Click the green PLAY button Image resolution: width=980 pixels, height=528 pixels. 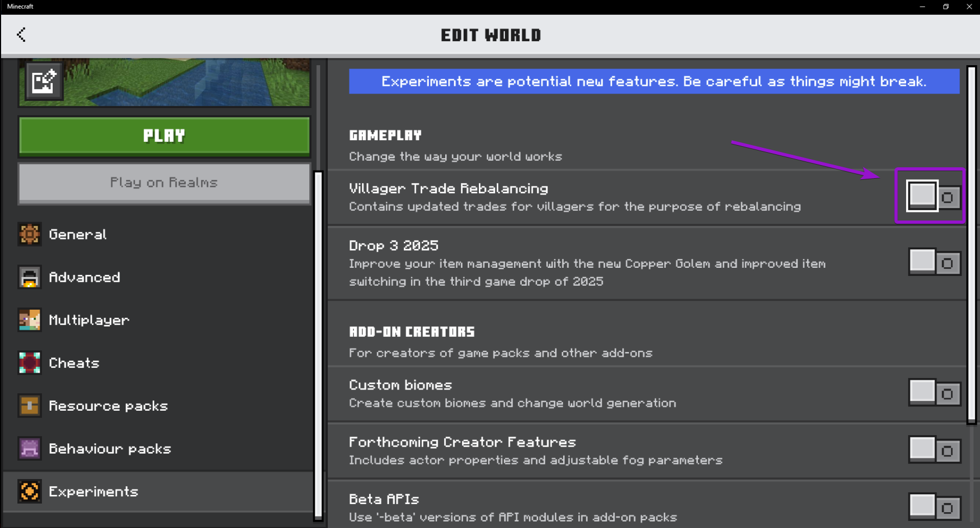click(164, 136)
